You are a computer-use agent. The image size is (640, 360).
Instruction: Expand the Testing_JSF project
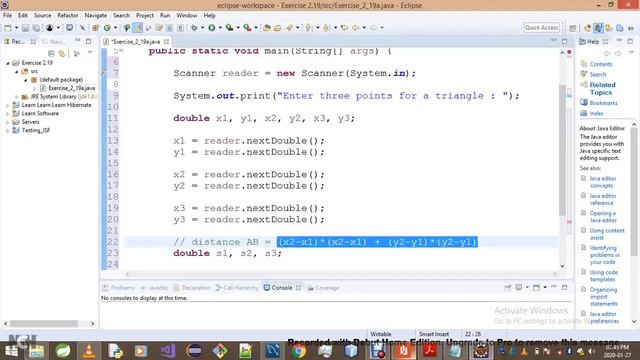pyautogui.click(x=7, y=131)
